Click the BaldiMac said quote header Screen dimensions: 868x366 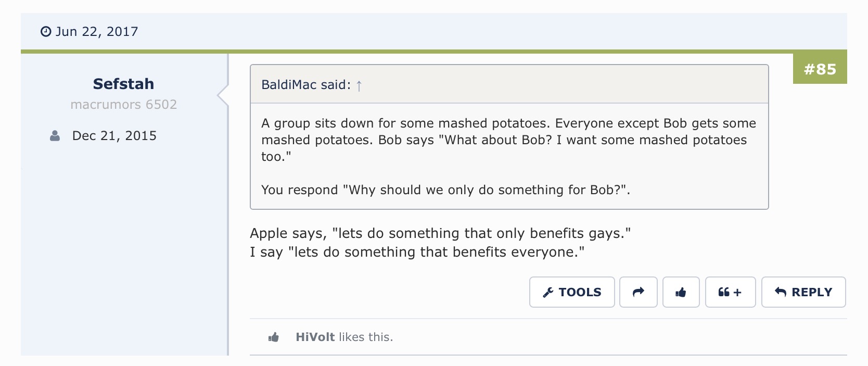[509, 84]
